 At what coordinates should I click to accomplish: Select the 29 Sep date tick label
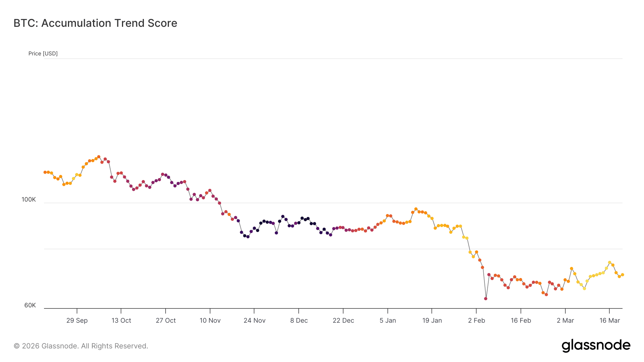pyautogui.click(x=77, y=321)
